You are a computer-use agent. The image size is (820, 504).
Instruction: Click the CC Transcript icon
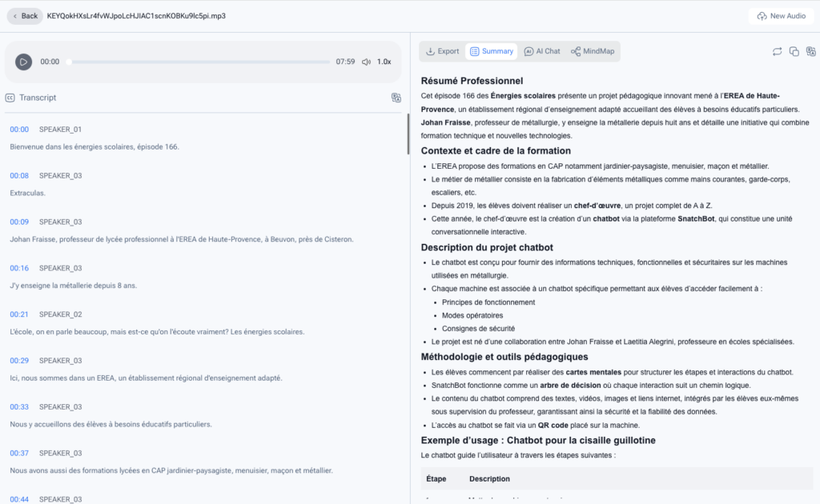tap(10, 98)
